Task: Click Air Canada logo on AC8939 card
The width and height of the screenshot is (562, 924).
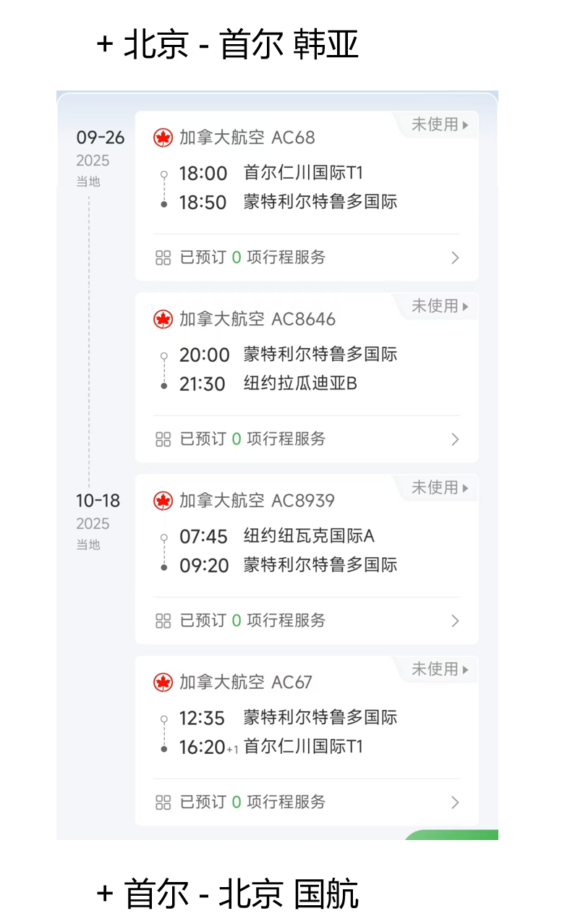Action: coord(163,501)
